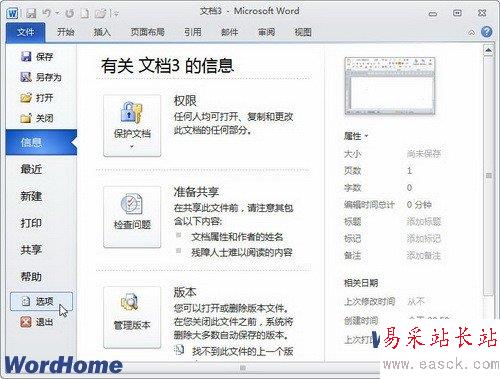The image size is (500, 379).
Task: Open 选项 (Options) in the backstage menu
Action: point(41,301)
